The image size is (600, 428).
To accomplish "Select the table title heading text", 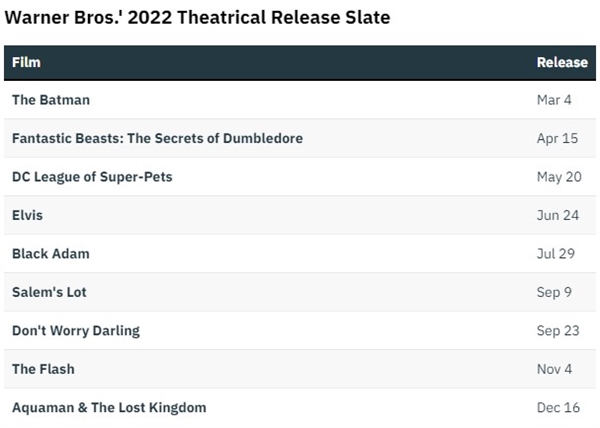I will (197, 18).
